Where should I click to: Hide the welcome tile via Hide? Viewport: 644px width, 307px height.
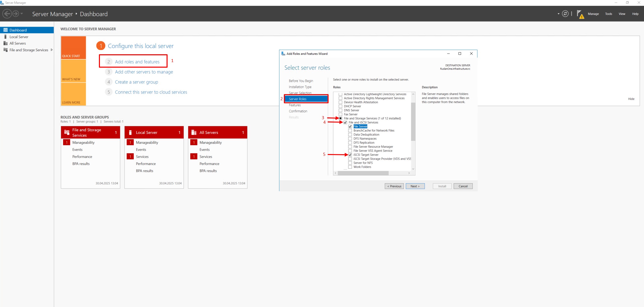click(x=631, y=99)
